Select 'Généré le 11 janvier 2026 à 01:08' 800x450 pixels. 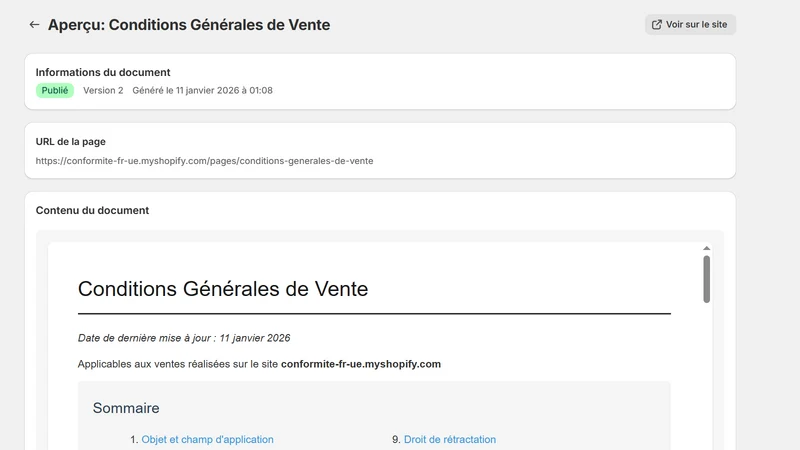tap(203, 90)
